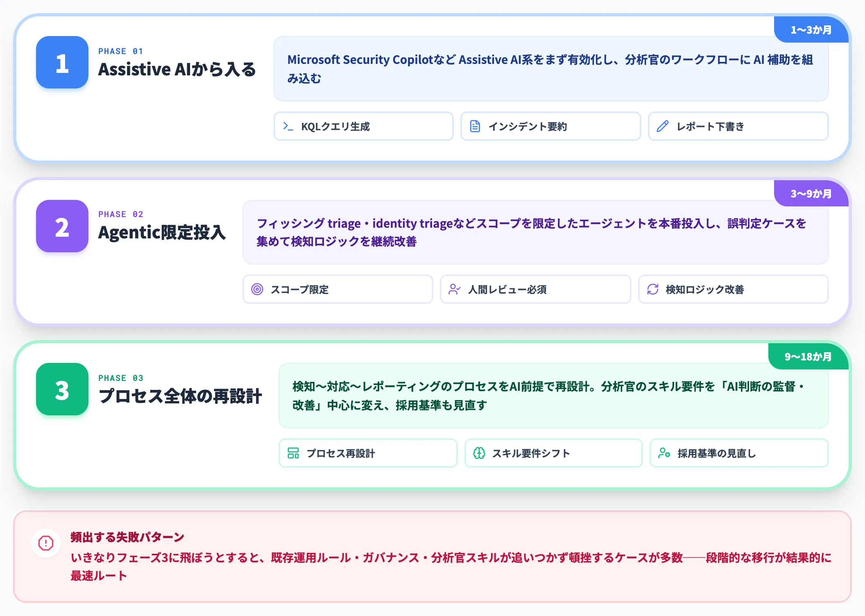Select the プロセス再設計 chip
This screenshot has height=616, width=865.
pos(368,453)
